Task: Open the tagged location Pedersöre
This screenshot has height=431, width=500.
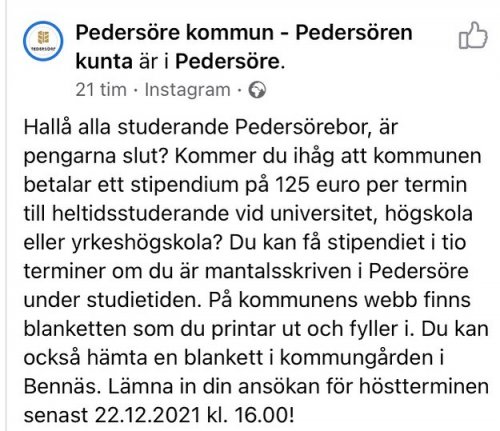Action: click(x=228, y=62)
